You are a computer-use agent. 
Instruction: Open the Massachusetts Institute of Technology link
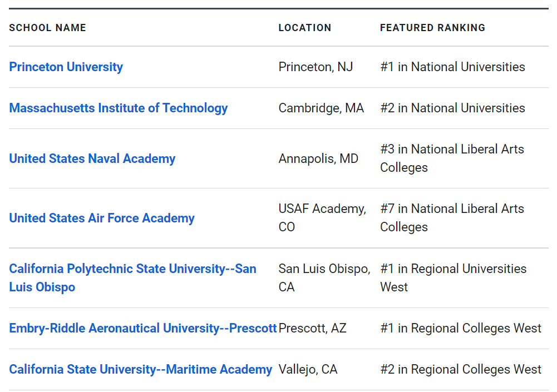[118, 108]
